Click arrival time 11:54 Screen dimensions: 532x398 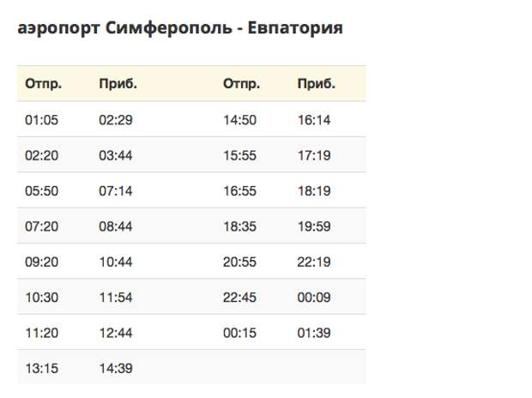(x=116, y=298)
